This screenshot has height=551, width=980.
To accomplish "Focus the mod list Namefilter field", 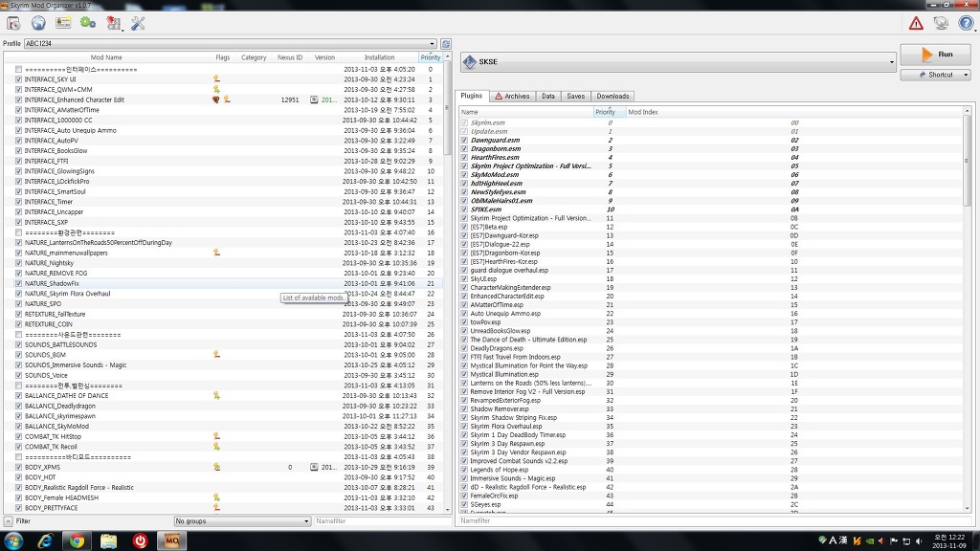I will pyautogui.click(x=381, y=521).
